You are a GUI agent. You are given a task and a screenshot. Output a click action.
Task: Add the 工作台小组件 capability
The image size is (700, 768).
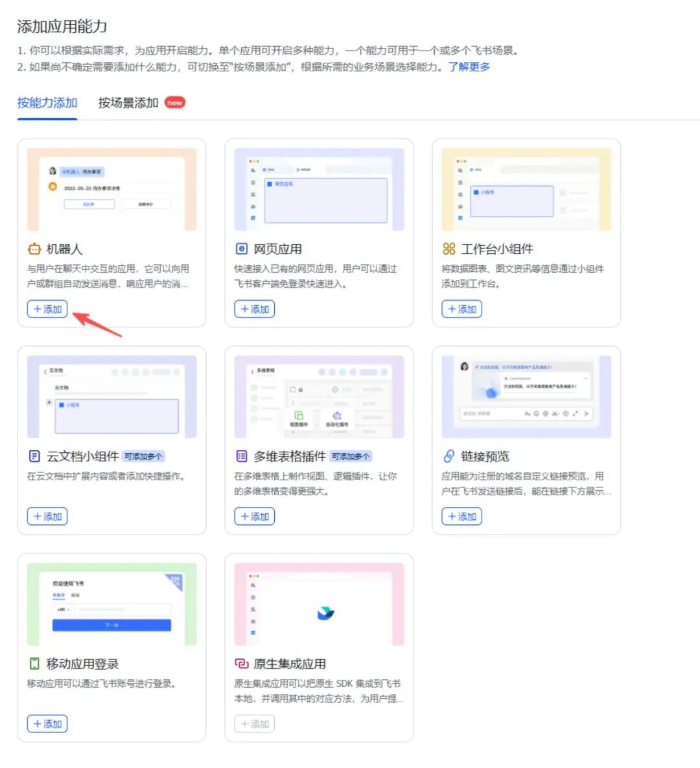coord(461,309)
